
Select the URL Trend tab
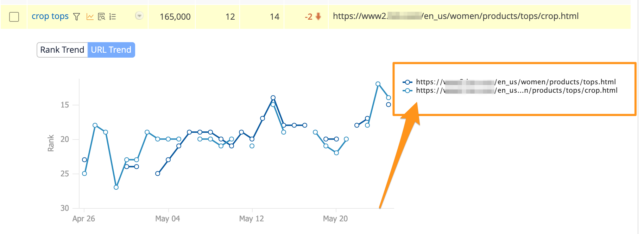coord(111,50)
